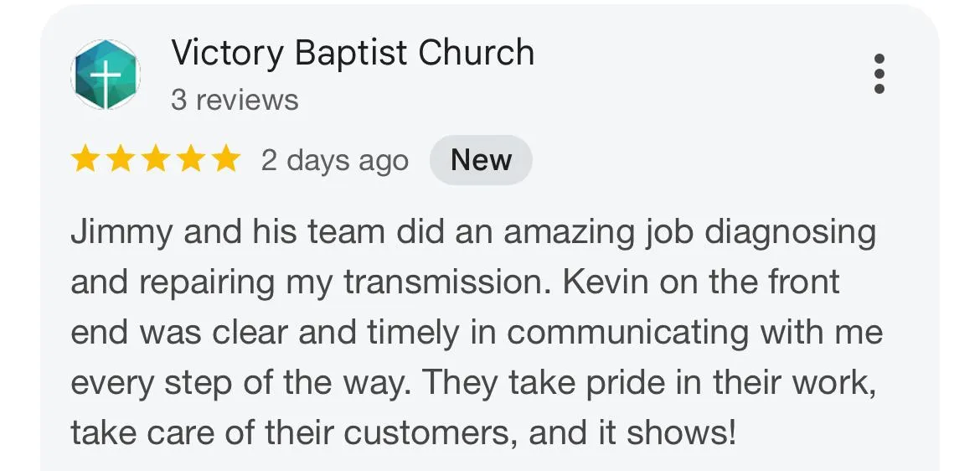
Task: Select the fourth yellow rating star
Action: [x=190, y=159]
